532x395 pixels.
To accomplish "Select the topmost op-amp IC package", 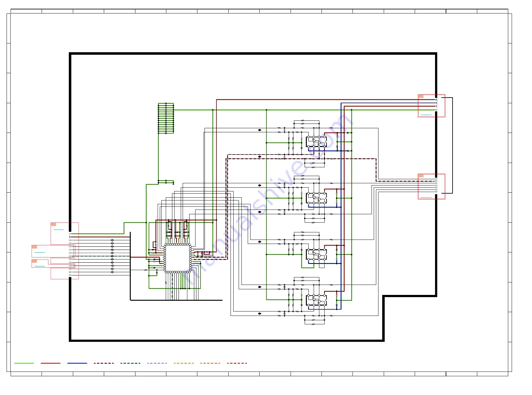I will [317, 142].
